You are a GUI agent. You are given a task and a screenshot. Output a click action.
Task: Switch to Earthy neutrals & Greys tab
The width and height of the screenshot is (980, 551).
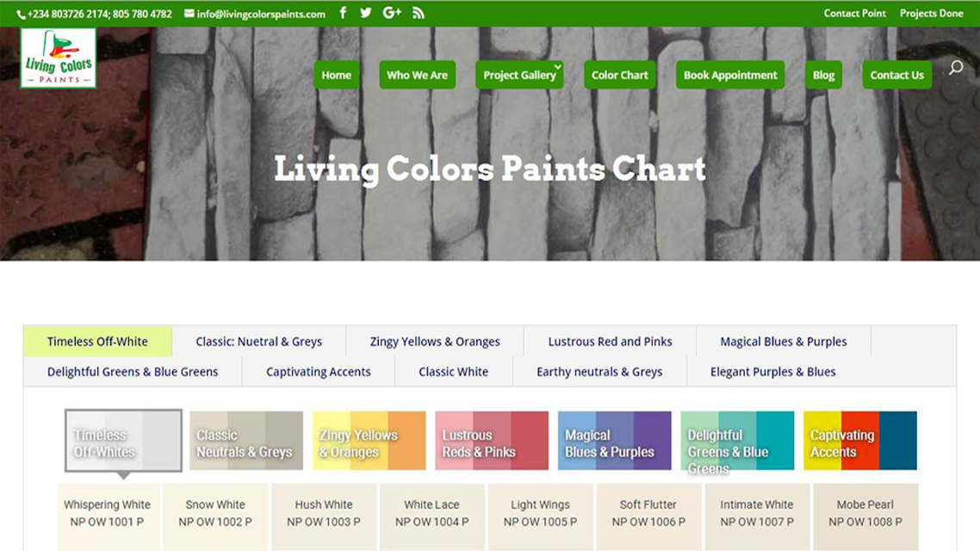pyautogui.click(x=599, y=371)
